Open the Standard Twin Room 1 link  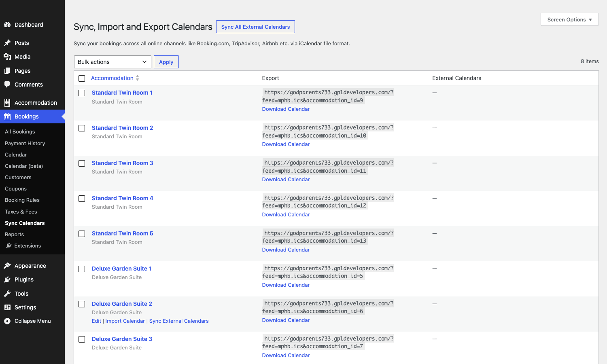122,93
